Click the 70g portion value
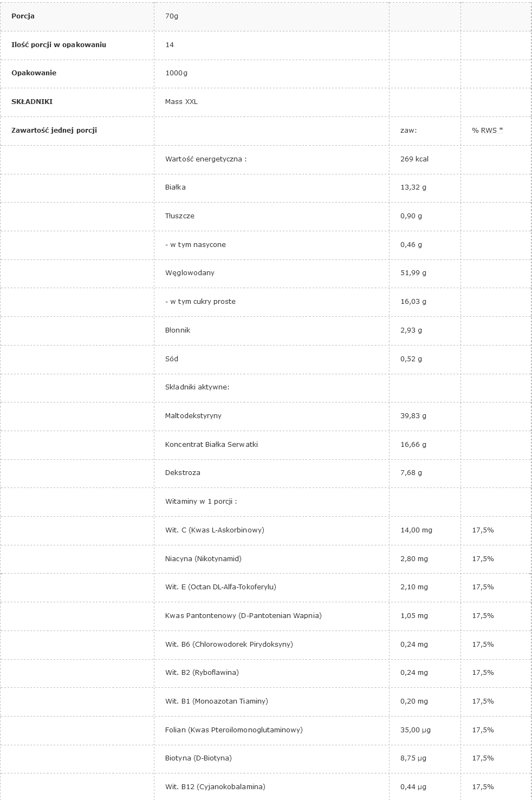The width and height of the screenshot is (532, 800). point(172,16)
